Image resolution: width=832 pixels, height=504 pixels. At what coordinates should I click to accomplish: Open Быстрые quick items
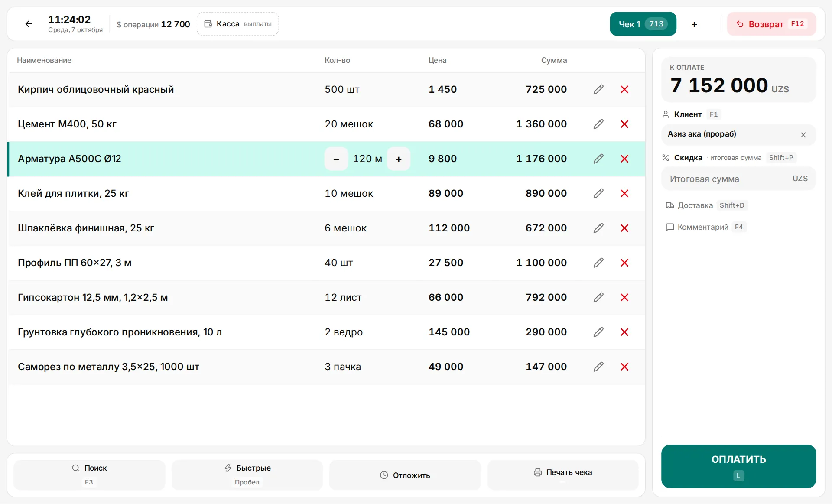point(247,475)
